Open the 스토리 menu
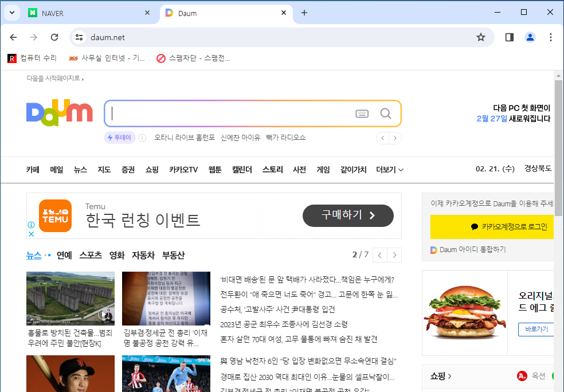564x392 pixels. point(272,170)
